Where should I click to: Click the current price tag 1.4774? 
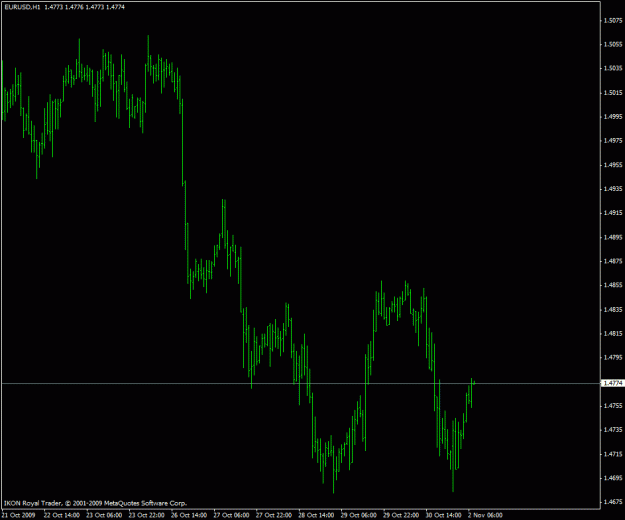tap(612, 383)
